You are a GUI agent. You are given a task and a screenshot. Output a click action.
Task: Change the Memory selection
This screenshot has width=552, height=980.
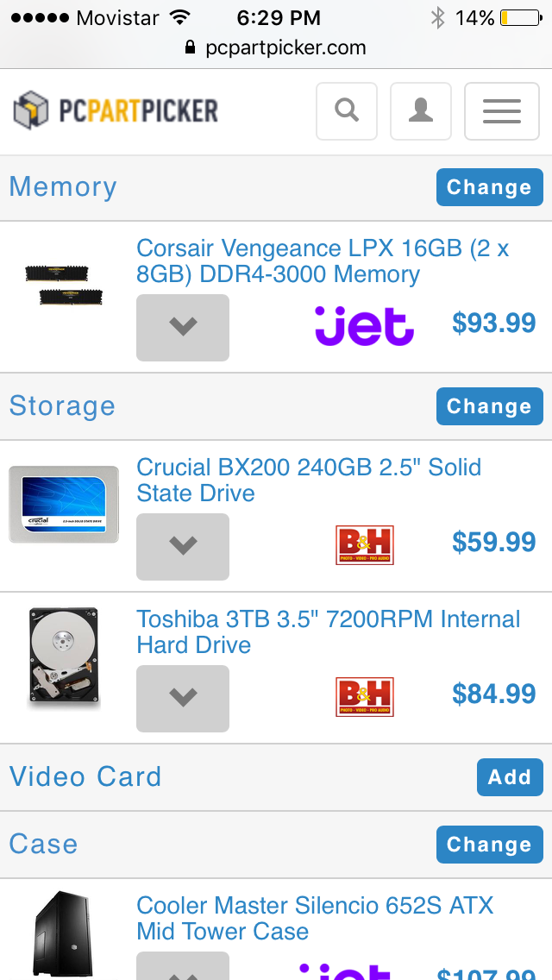[x=490, y=187]
